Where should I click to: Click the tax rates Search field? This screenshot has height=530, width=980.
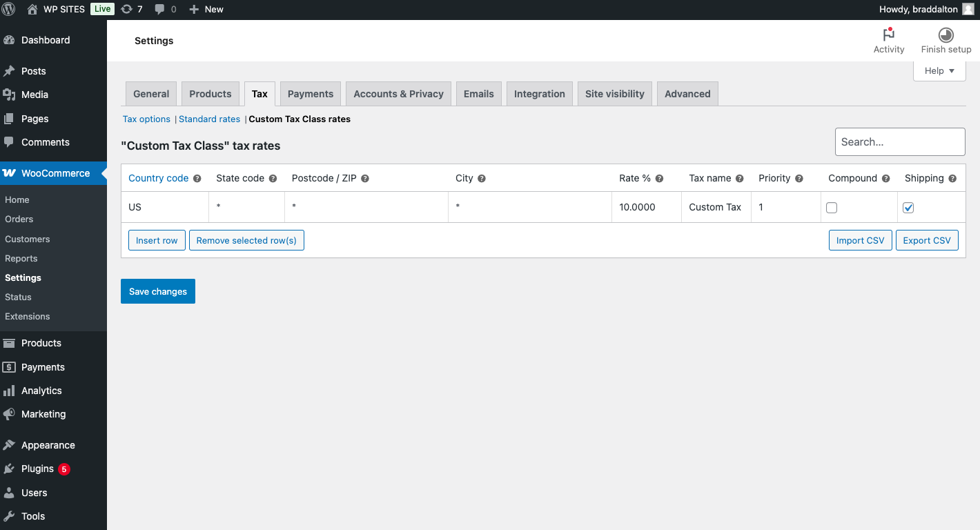click(x=899, y=142)
